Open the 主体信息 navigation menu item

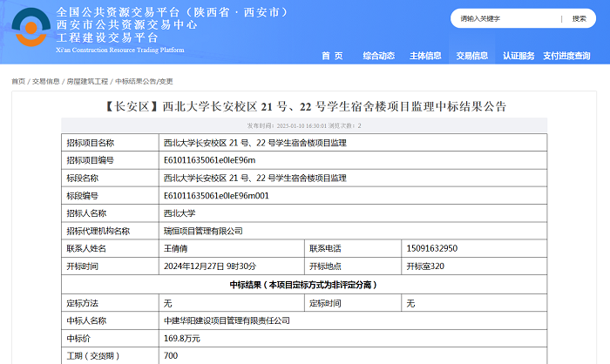[x=425, y=56]
